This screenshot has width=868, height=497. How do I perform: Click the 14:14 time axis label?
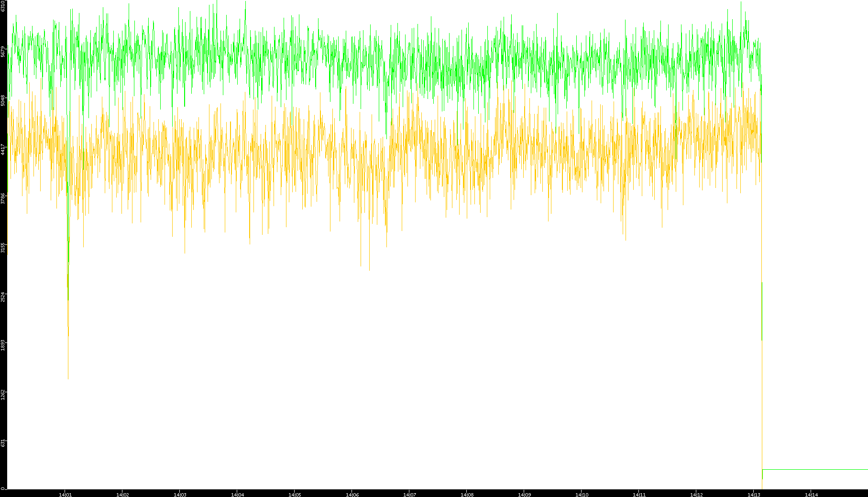click(811, 495)
